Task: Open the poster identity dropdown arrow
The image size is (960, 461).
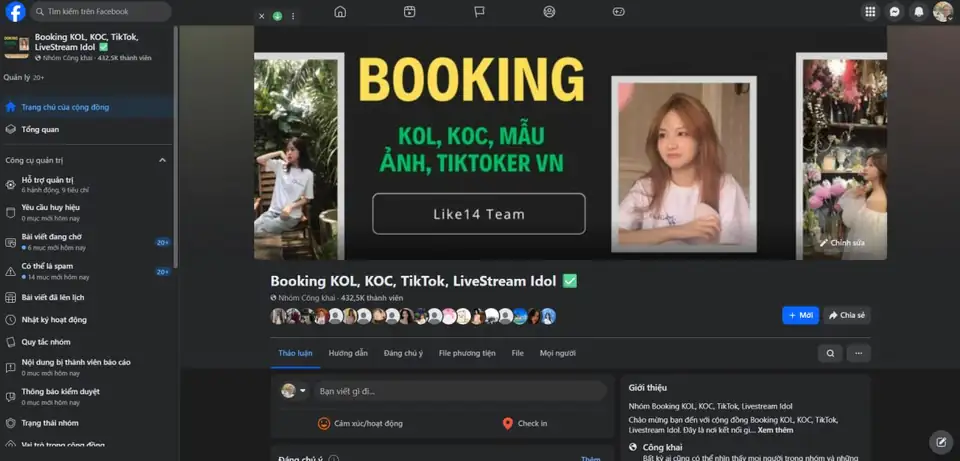Action: (x=302, y=391)
